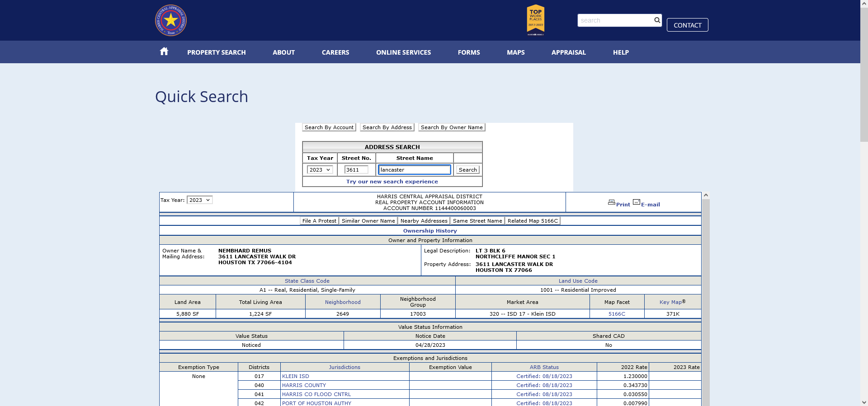Open the Land Use Code link
Image resolution: width=868 pixels, height=406 pixels.
(x=578, y=281)
